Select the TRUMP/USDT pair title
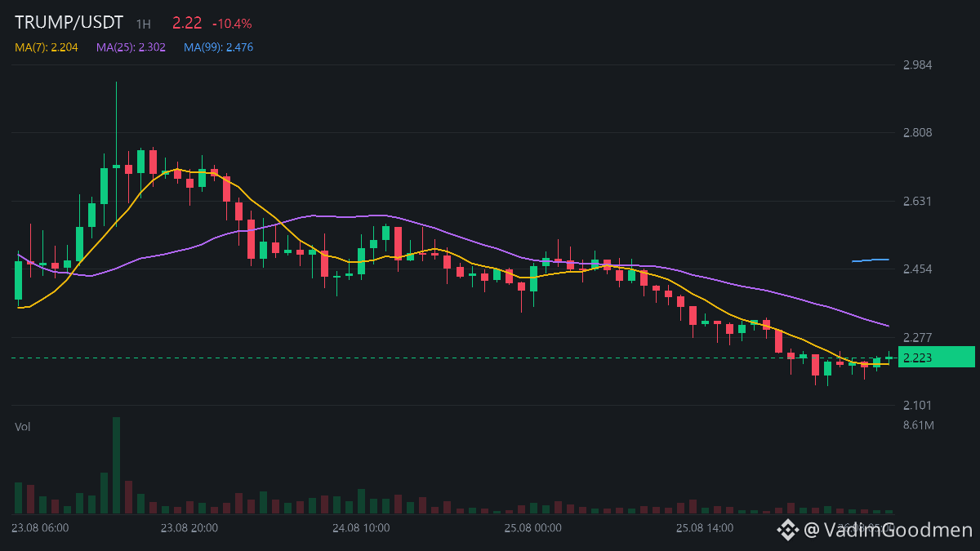This screenshot has height=551, width=980. pos(69,23)
